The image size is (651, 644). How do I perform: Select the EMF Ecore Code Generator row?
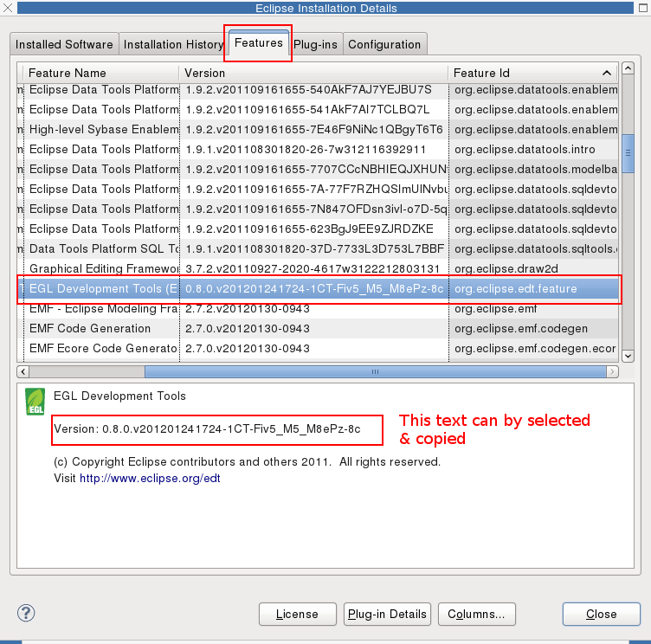coord(319,349)
